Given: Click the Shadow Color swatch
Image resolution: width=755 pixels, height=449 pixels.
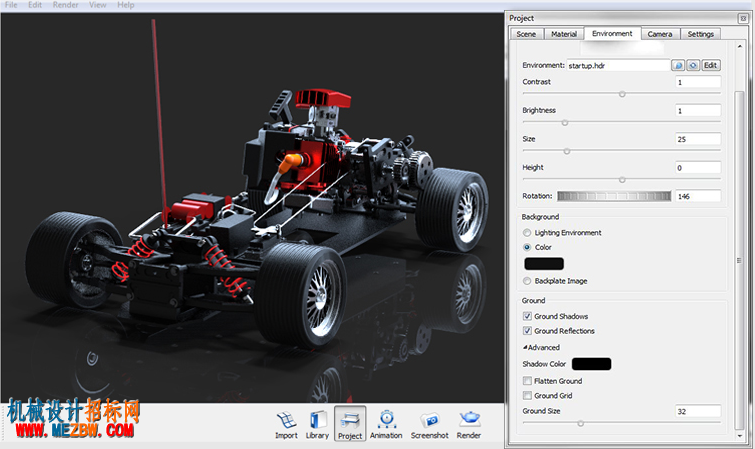Looking at the screenshot, I should [591, 364].
